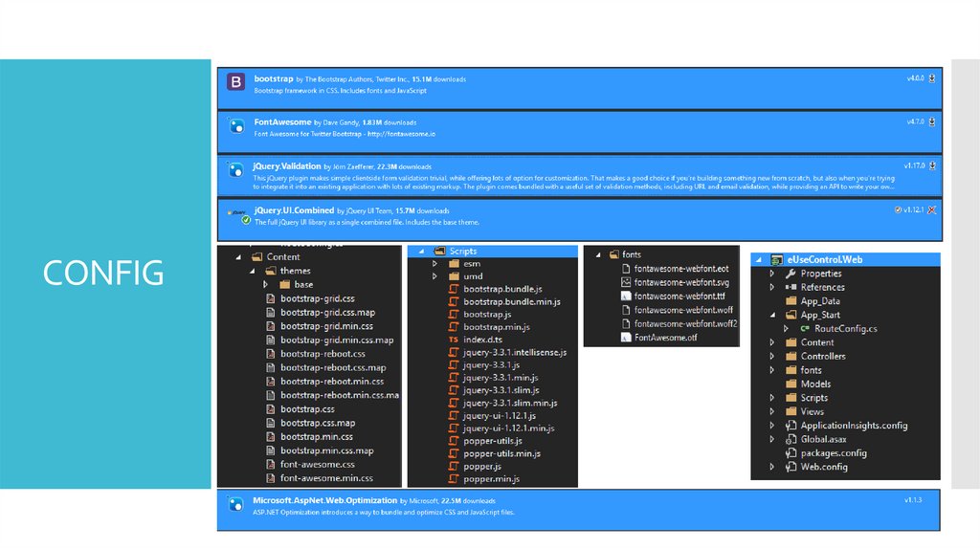Click the Global.asax file icon
The width and height of the screenshot is (980, 549).
coord(791,440)
